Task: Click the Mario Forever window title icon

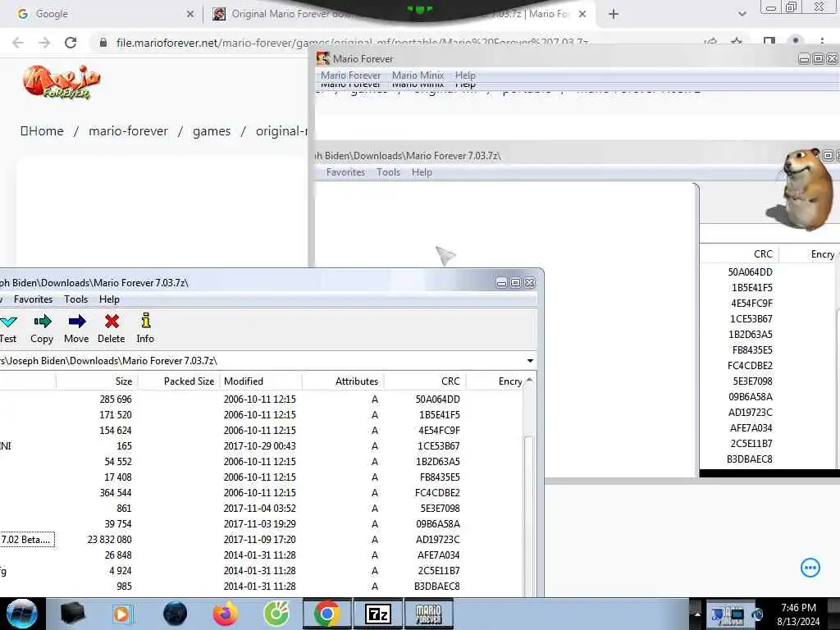Action: [323, 58]
